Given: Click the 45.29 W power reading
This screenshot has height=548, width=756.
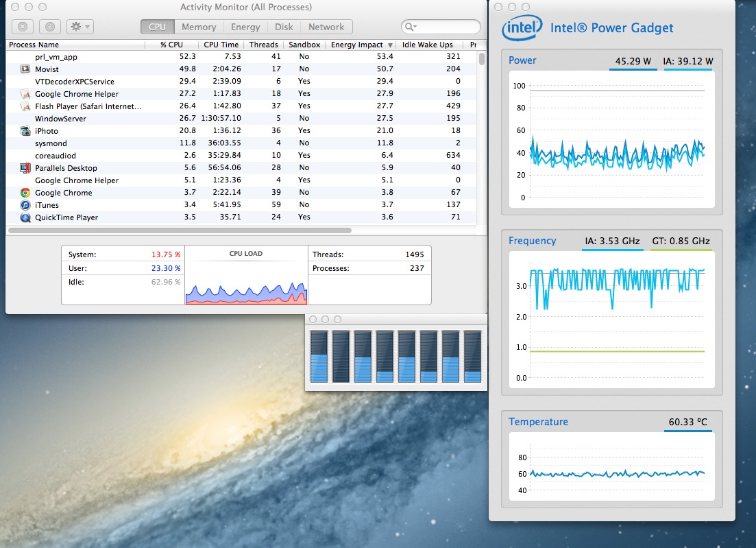Looking at the screenshot, I should point(633,61).
